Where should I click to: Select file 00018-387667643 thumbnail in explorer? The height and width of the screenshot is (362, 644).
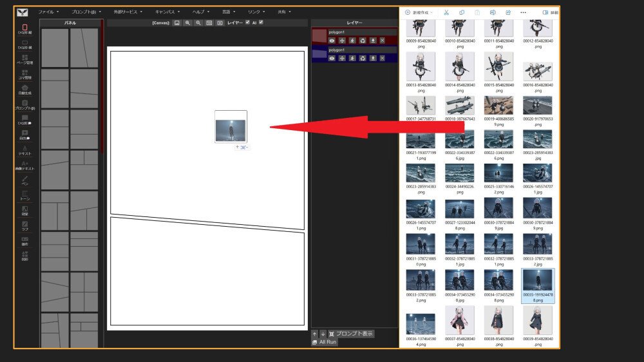coord(460,105)
